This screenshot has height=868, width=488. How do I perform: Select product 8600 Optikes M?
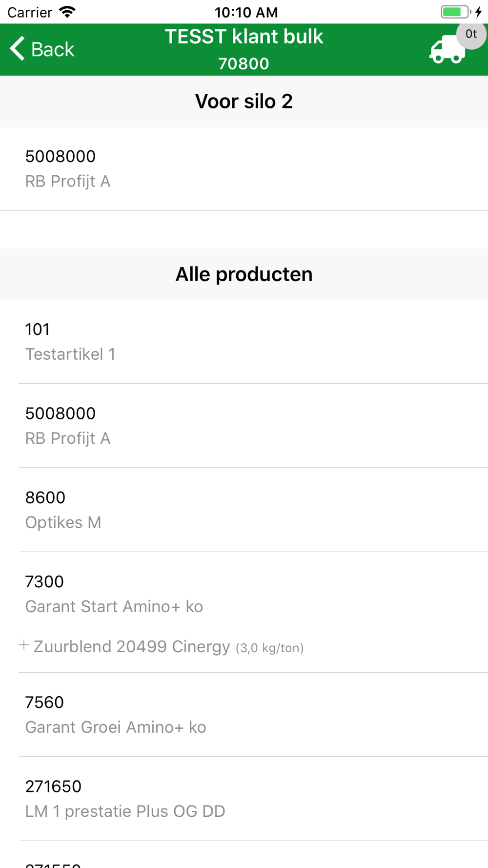244,510
